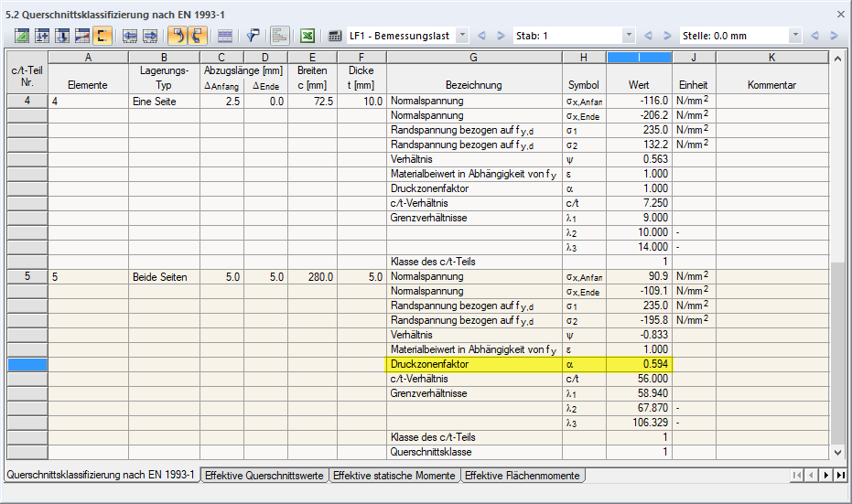
Task: Click the Bezeichnung column heading
Action: click(x=474, y=85)
